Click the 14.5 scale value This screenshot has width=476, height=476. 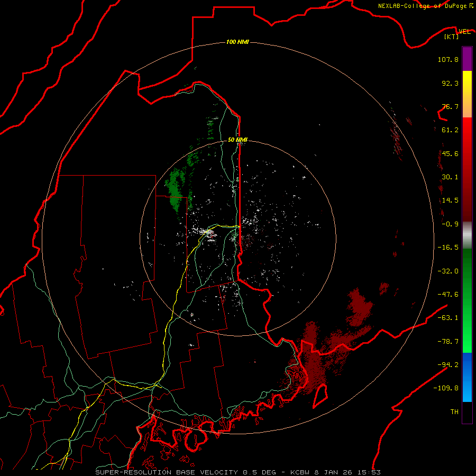point(450,200)
